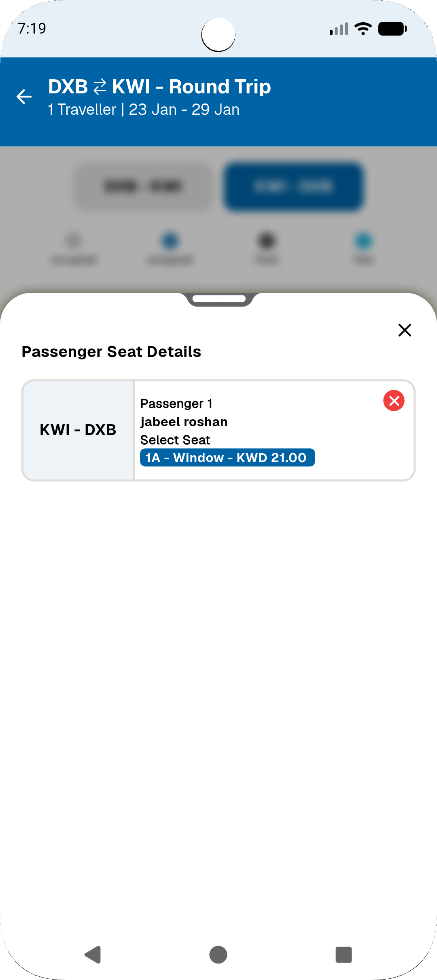This screenshot has height=980, width=437.
Task: Tap the cellular signal strength icon
Action: [339, 29]
